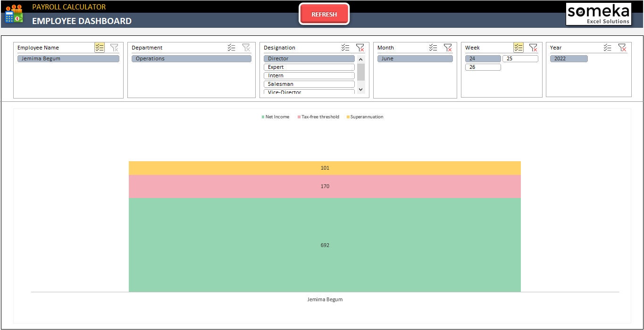The image size is (644, 330).
Task: Select 2022 in Year slicer
Action: click(x=569, y=58)
